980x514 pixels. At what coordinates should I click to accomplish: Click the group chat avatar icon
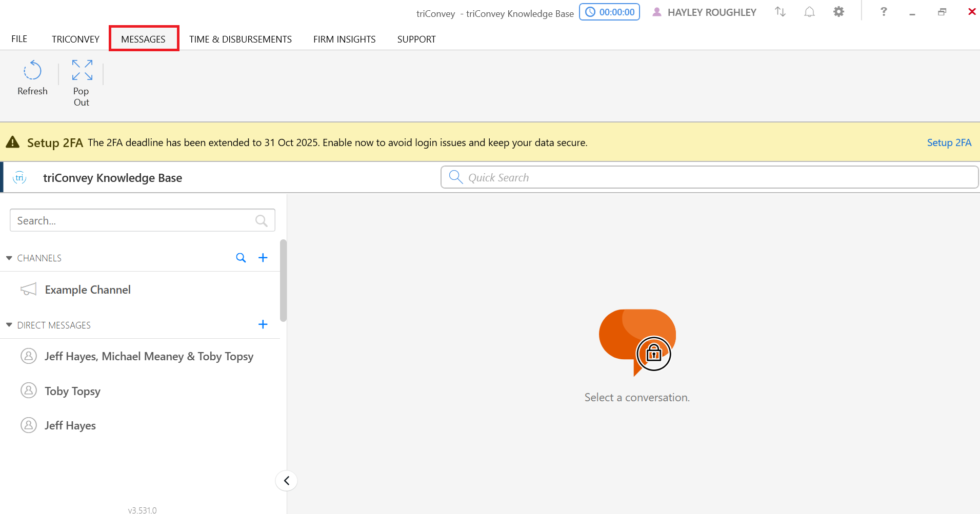pos(29,356)
